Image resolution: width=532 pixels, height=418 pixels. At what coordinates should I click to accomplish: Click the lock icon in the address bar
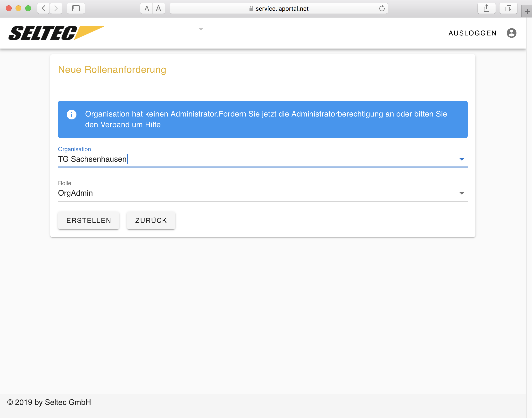pyautogui.click(x=251, y=8)
